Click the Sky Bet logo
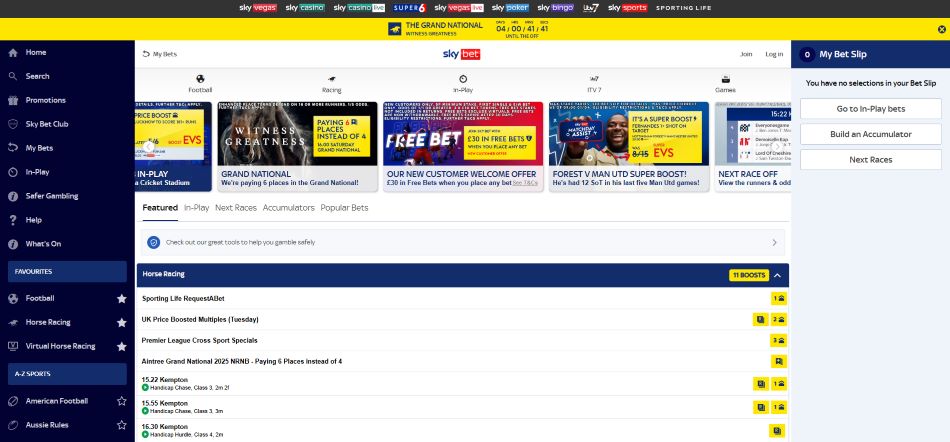Image resolution: width=950 pixels, height=442 pixels. click(462, 54)
